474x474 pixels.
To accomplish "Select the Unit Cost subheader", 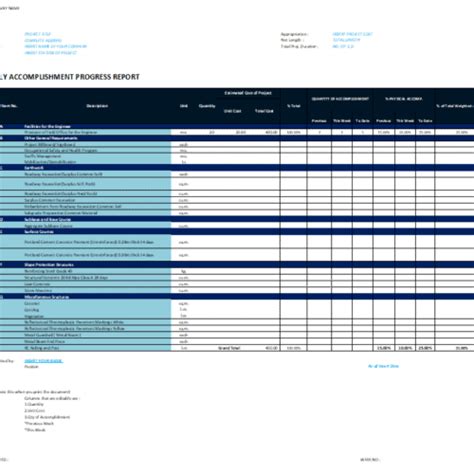I will point(233,111).
